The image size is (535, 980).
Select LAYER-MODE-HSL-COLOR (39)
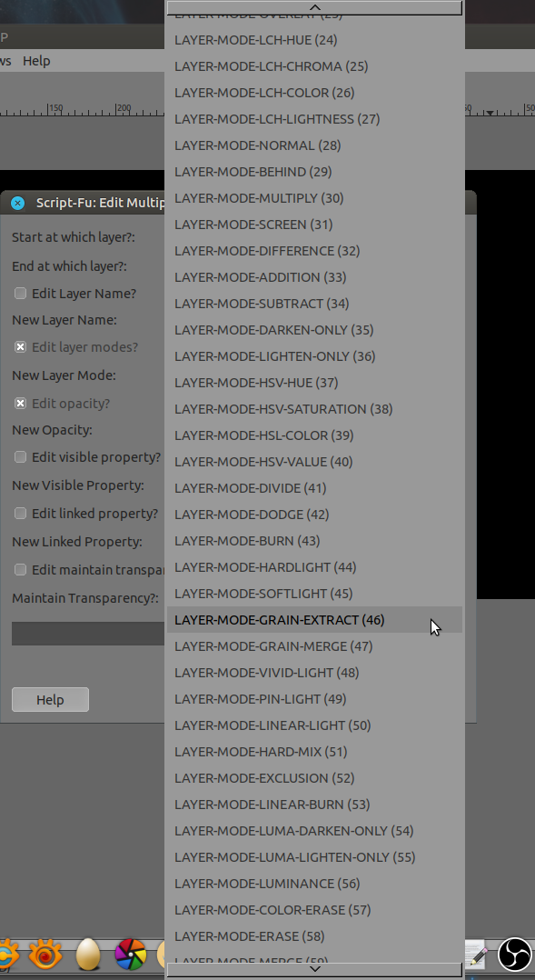click(x=314, y=435)
